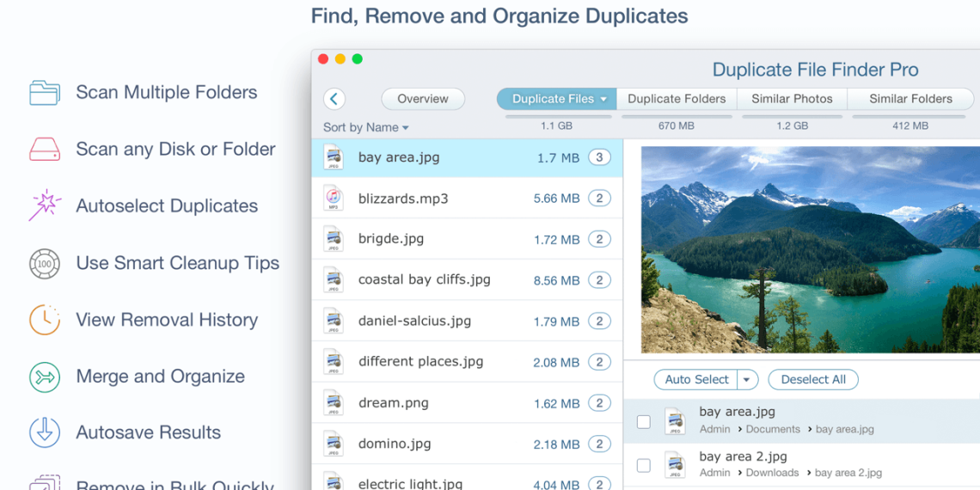This screenshot has height=490, width=980.
Task: Switch to the Duplicate Folders tab
Action: 677,99
